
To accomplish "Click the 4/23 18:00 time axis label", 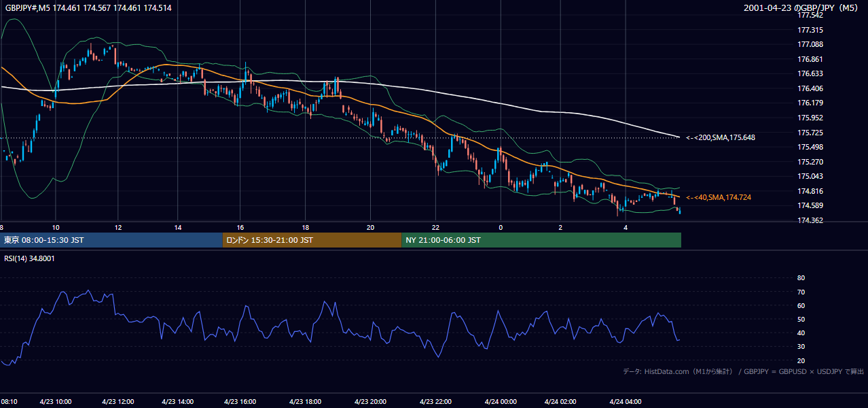I will point(306,401).
